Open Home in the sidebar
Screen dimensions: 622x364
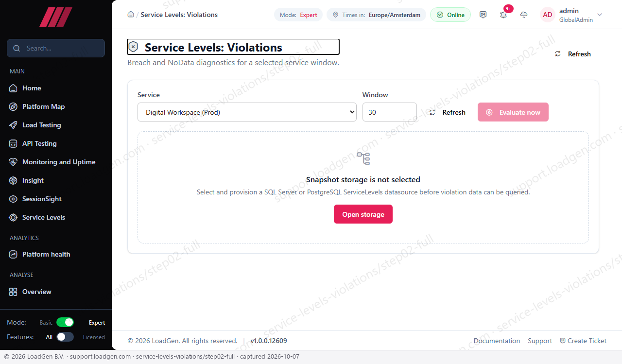click(x=56, y=88)
